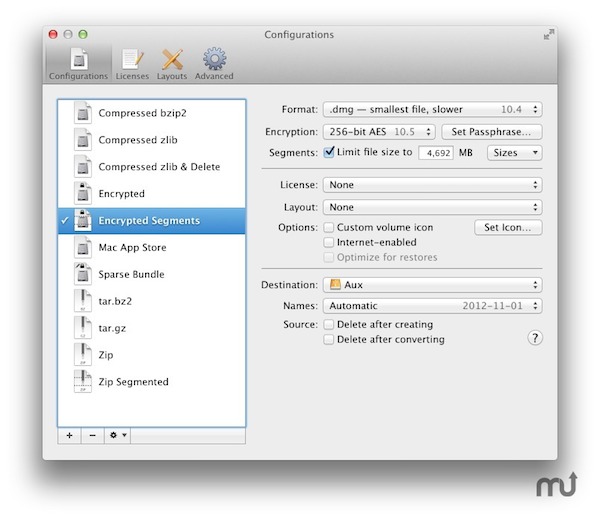Screen dimensions: 600x519
Task: Open the Format dropdown menu
Action: coord(432,110)
